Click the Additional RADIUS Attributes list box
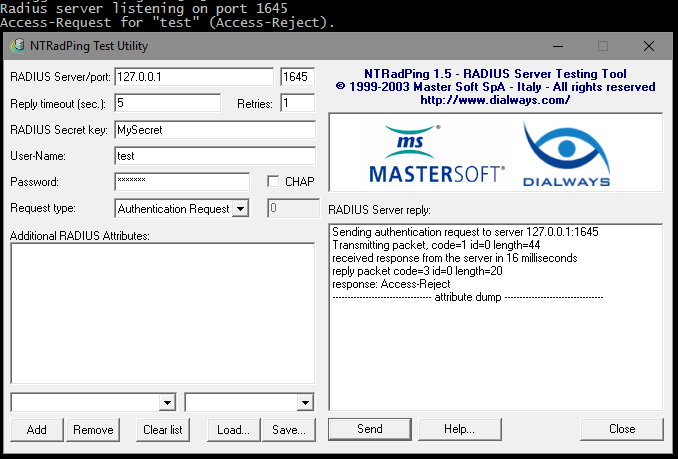Image resolution: width=678 pixels, height=459 pixels. (163, 313)
